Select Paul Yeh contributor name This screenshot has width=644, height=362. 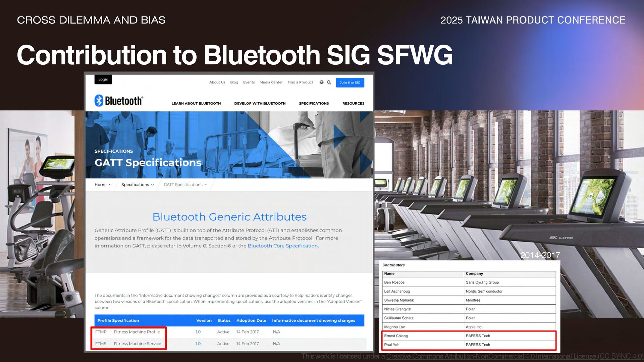(x=391, y=345)
